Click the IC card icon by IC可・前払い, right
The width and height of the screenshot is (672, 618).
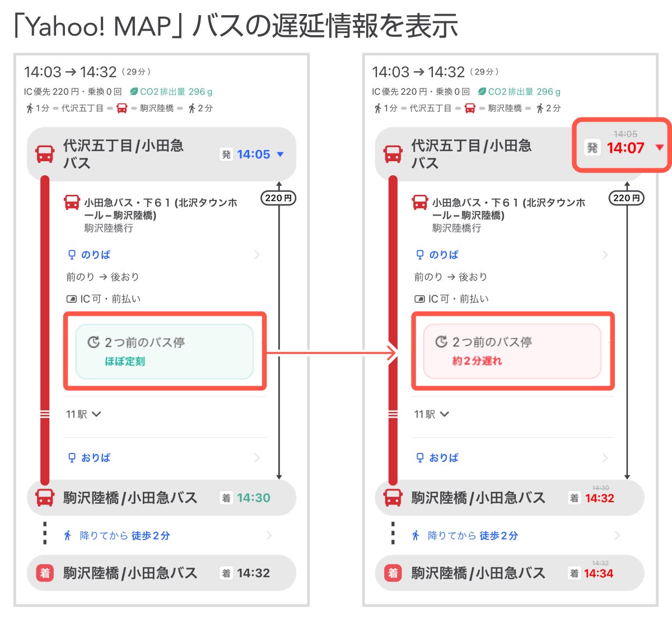point(419,299)
